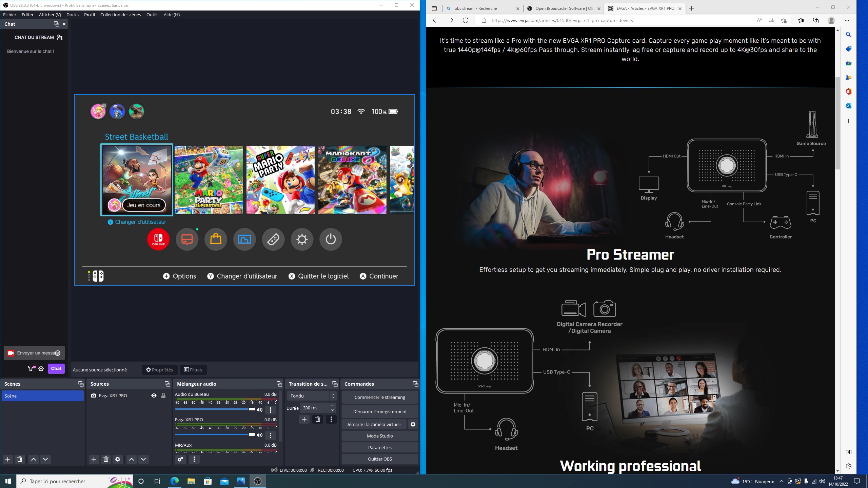This screenshot has height=488, width=868.
Task: Open Paramètres in Commandes panel
Action: 380,447
